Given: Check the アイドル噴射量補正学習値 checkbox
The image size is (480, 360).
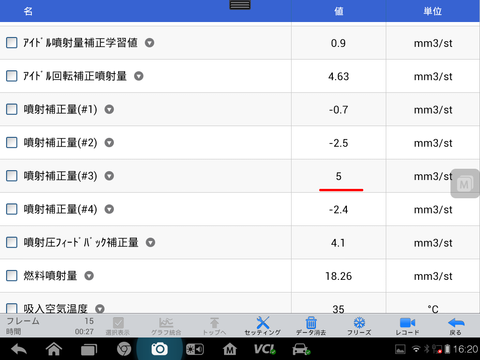Looking at the screenshot, I should click(x=12, y=43).
